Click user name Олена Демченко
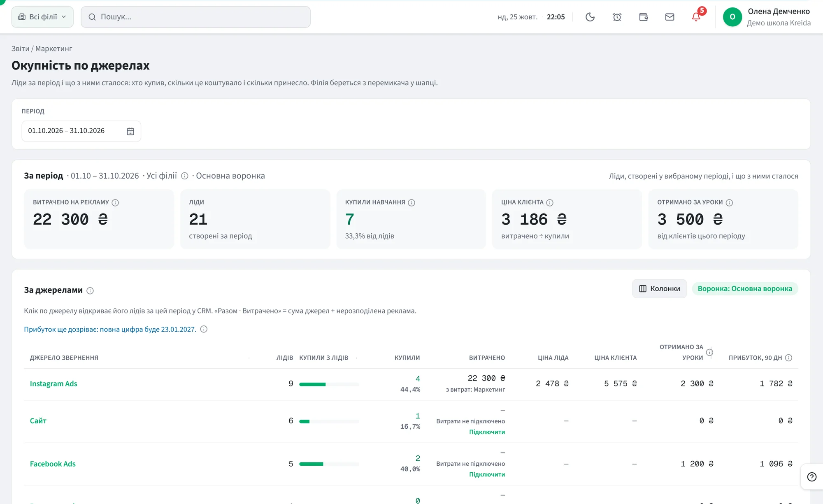 point(779,12)
